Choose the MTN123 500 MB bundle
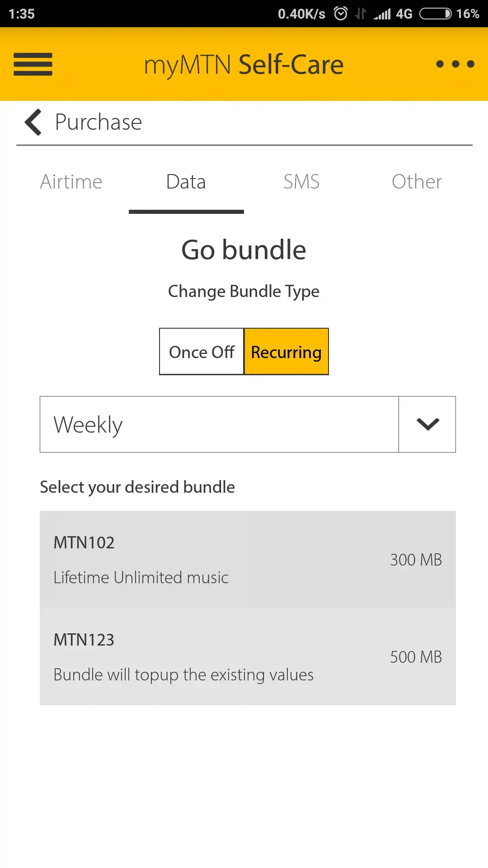 click(248, 657)
